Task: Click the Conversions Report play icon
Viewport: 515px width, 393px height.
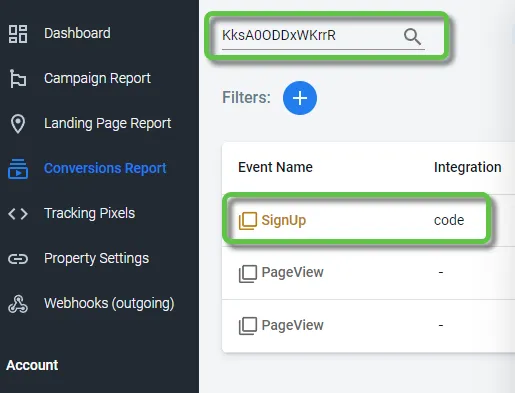Action: point(18,169)
